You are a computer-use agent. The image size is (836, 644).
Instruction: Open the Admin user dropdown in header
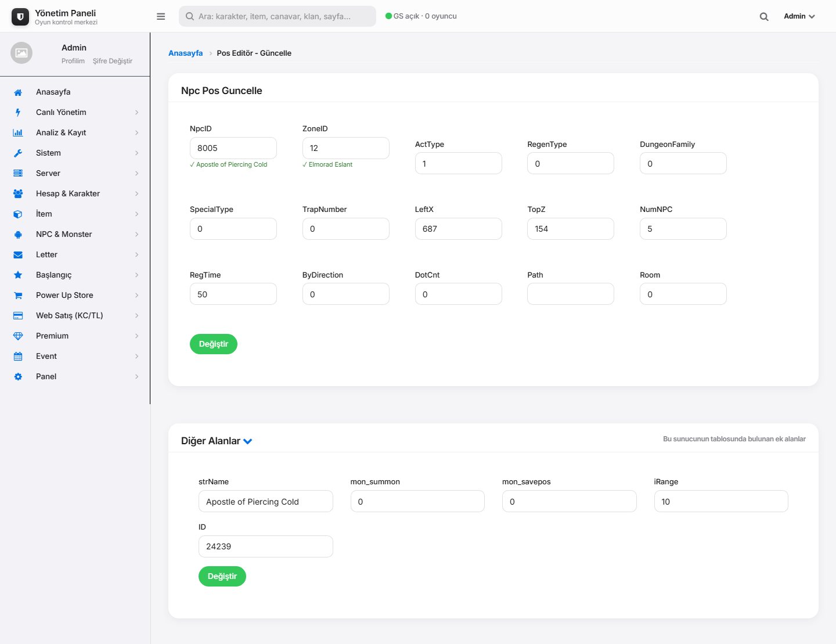pos(799,16)
